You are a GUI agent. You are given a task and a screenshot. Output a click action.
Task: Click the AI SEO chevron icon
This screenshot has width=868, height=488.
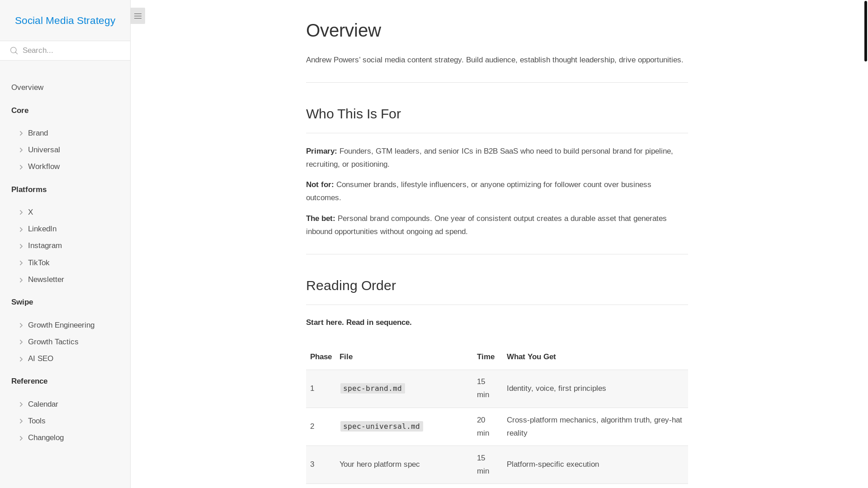[x=21, y=359]
